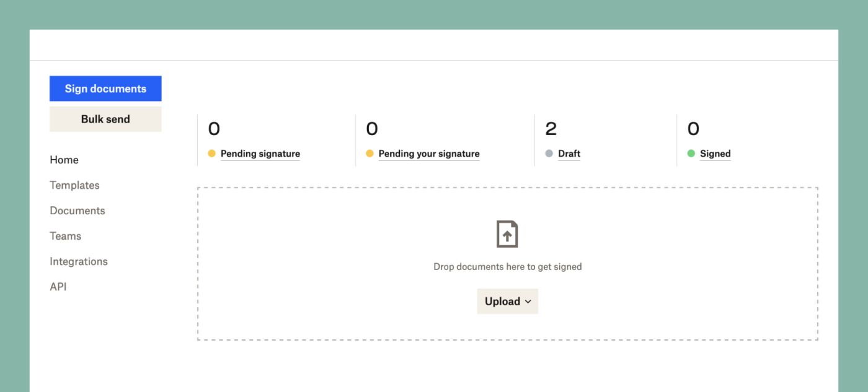The height and width of the screenshot is (392, 868).
Task: Open the API section
Action: coord(58,286)
